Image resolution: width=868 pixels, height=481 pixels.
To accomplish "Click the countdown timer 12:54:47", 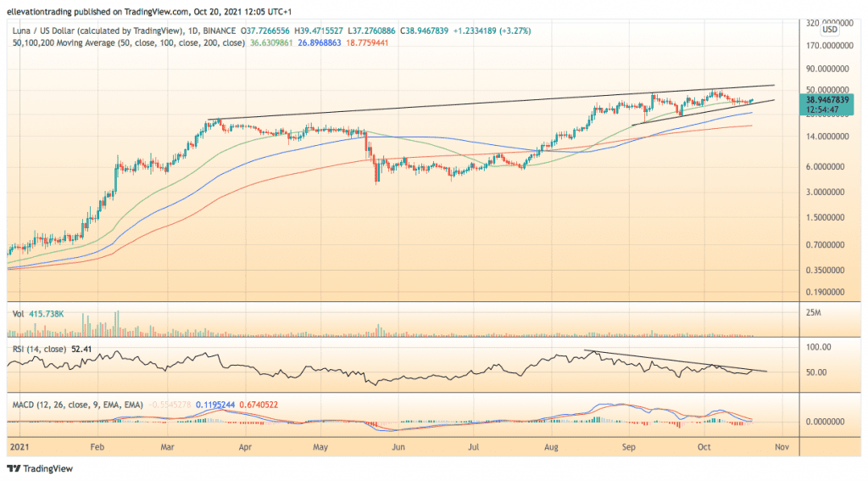I will 822,109.
